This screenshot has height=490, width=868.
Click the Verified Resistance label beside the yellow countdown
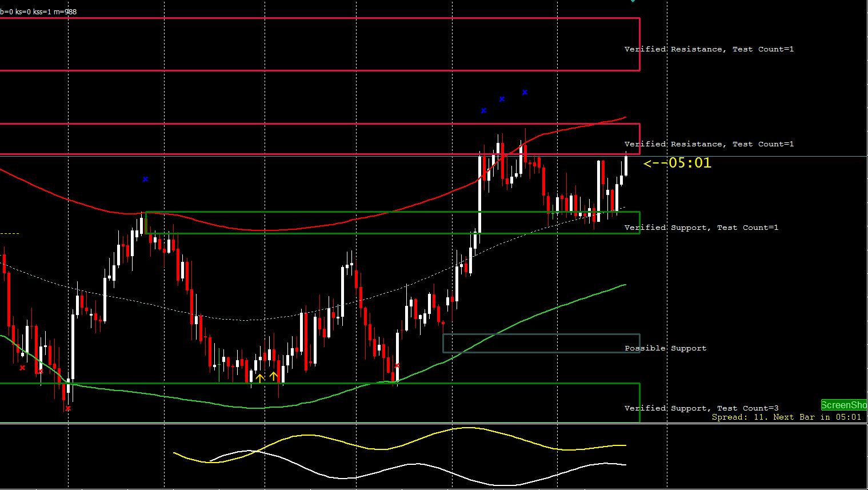tap(709, 144)
